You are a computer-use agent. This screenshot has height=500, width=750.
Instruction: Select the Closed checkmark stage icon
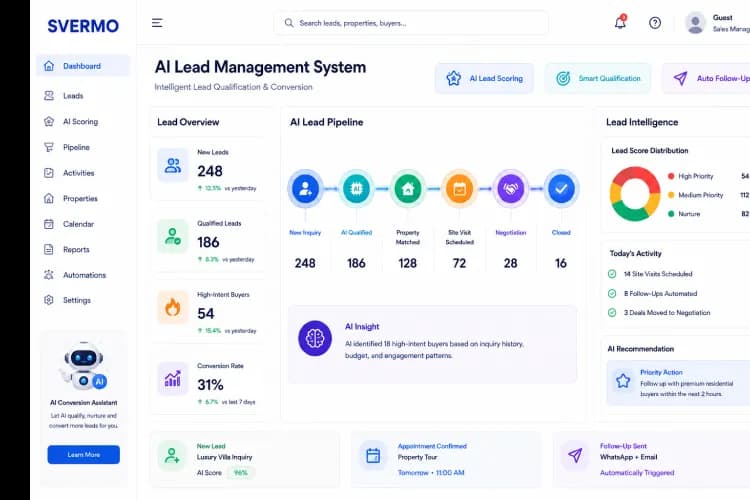tap(561, 189)
